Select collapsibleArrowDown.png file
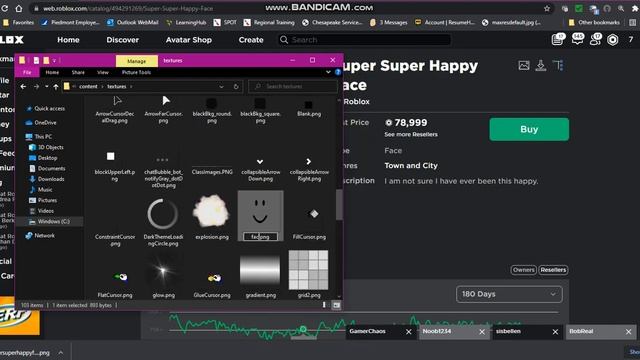The width and height of the screenshot is (640, 360). [260, 169]
